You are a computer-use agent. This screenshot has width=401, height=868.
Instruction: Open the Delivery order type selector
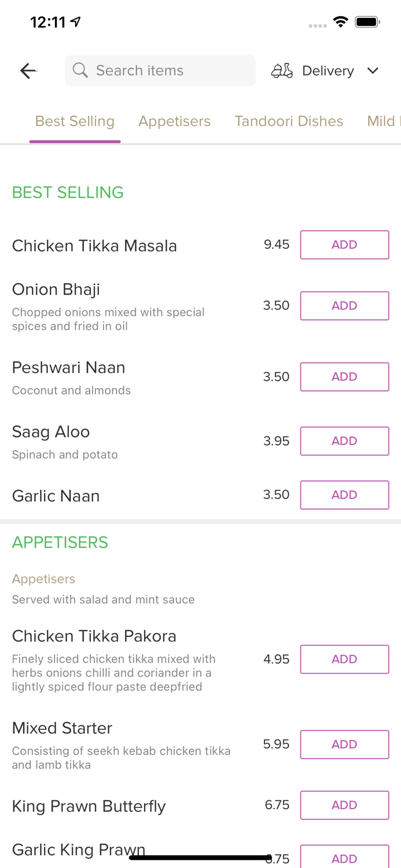(328, 71)
